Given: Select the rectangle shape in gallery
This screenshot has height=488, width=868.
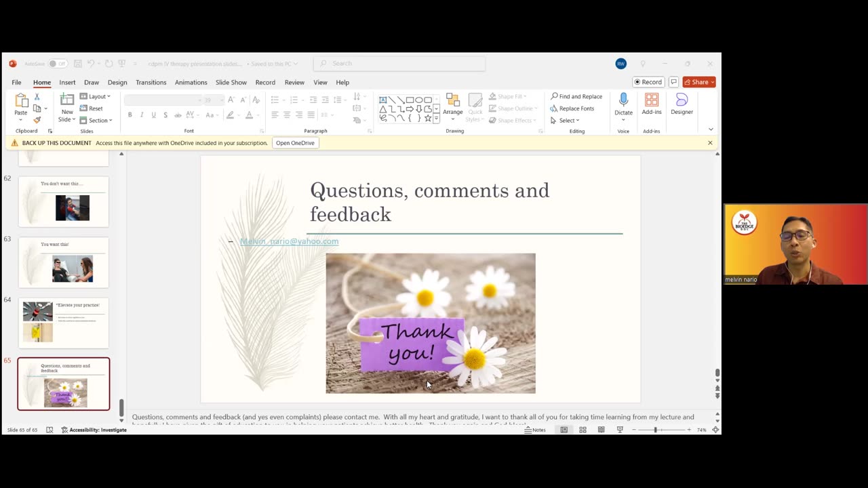Looking at the screenshot, I should coord(410,100).
